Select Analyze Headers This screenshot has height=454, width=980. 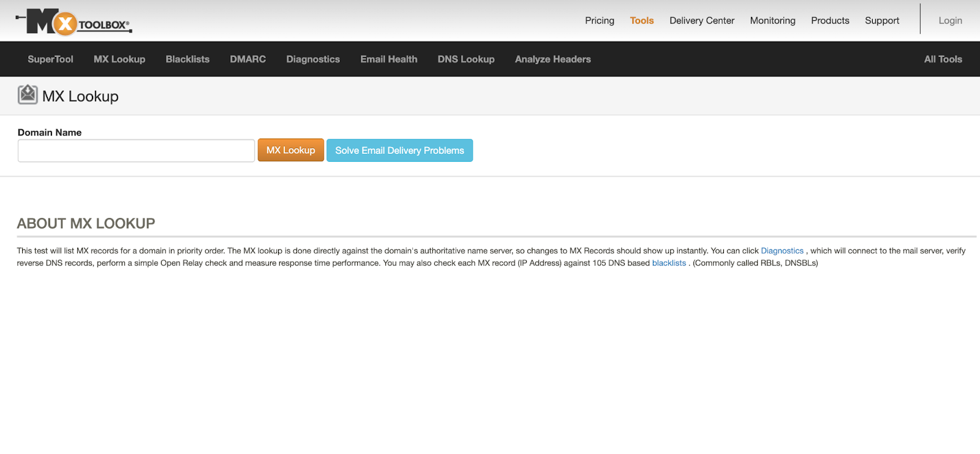coord(553,59)
